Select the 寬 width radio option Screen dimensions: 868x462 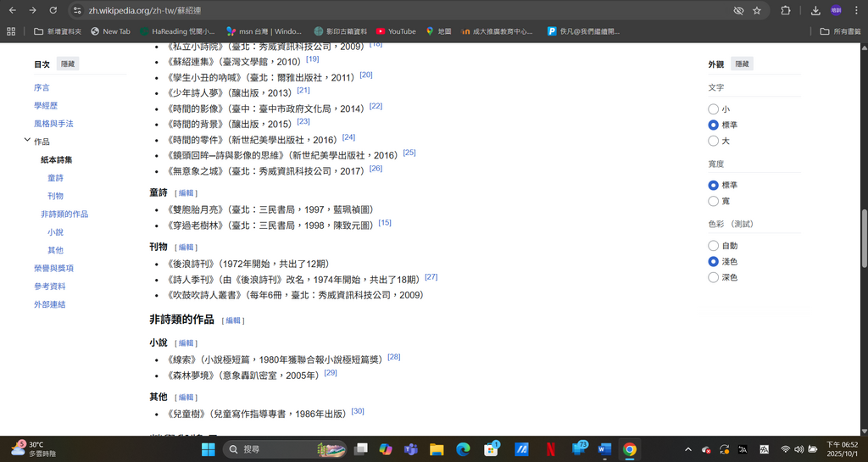point(713,201)
